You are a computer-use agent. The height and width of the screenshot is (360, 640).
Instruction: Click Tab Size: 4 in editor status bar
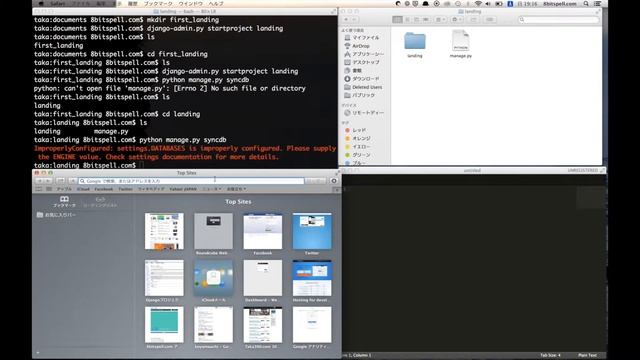[550, 355]
